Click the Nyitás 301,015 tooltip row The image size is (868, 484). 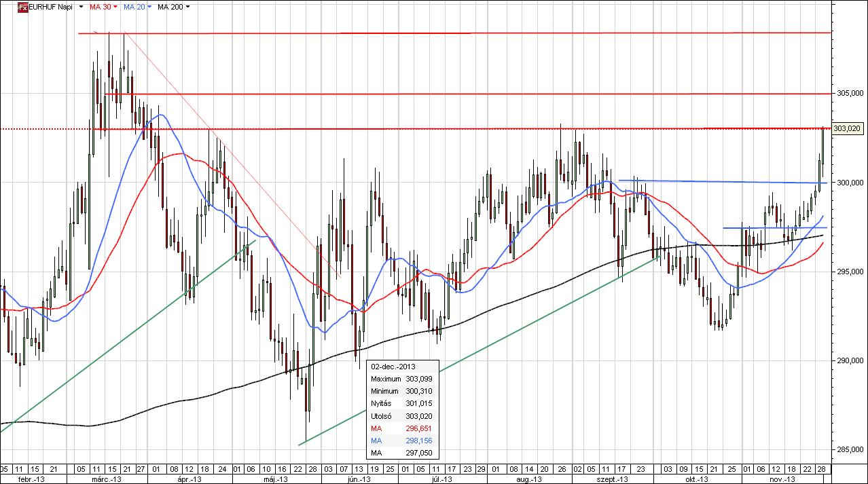401,403
